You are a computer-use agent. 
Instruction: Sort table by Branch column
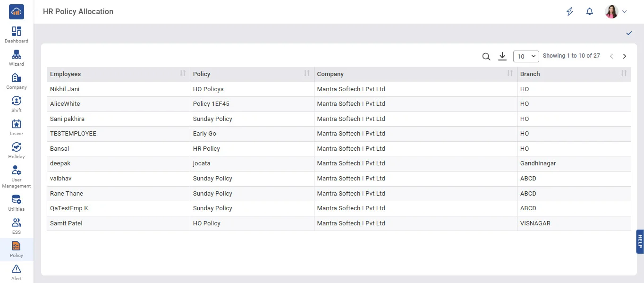[x=624, y=74]
